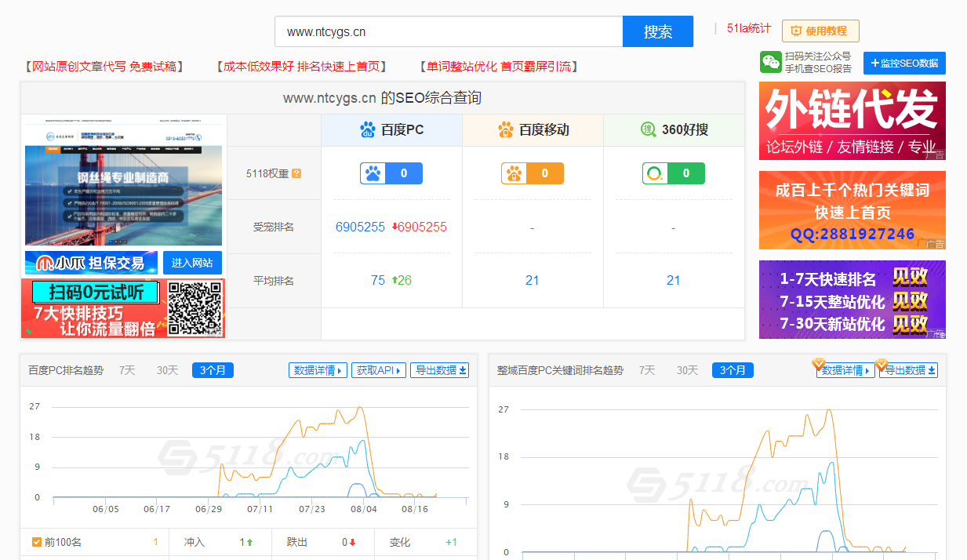The height and width of the screenshot is (560, 967).
Task: Click the www.ntcygs.cn 的SEO综合查询 title
Action: pyautogui.click(x=382, y=98)
